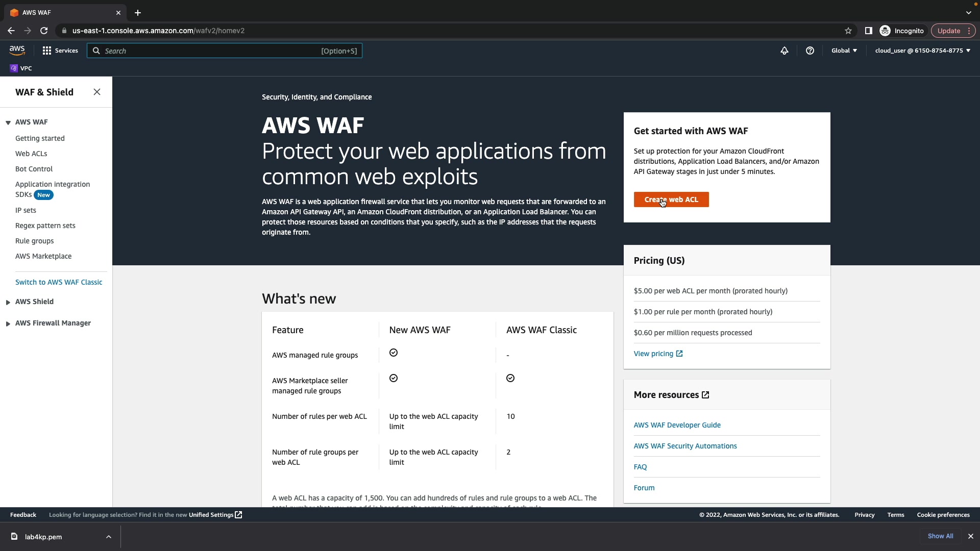Image resolution: width=980 pixels, height=551 pixels.
Task: Open the notifications bell icon
Action: (785, 51)
